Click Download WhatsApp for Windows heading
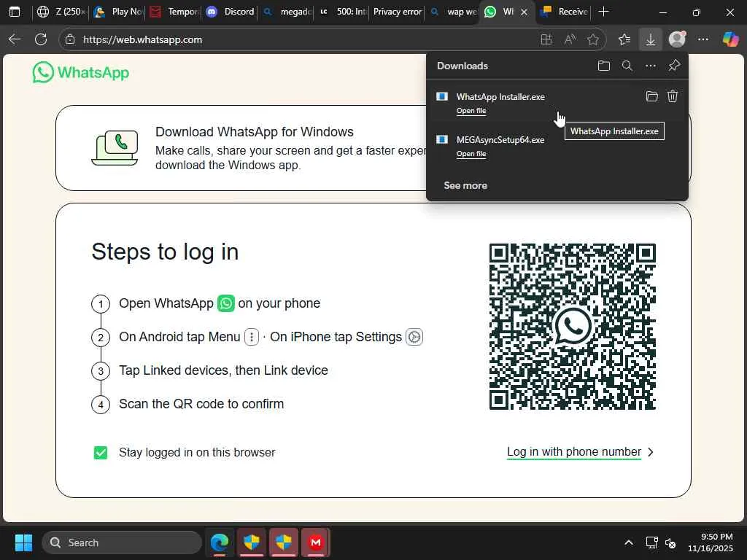This screenshot has width=747, height=560. point(255,132)
